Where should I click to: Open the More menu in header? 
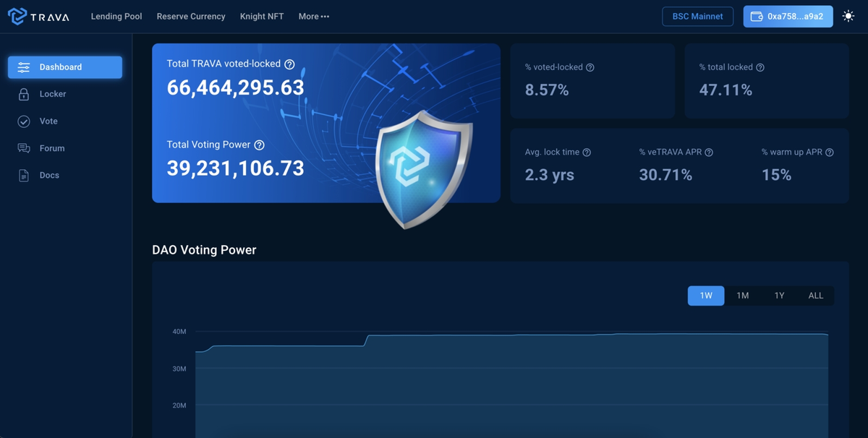[x=314, y=16]
